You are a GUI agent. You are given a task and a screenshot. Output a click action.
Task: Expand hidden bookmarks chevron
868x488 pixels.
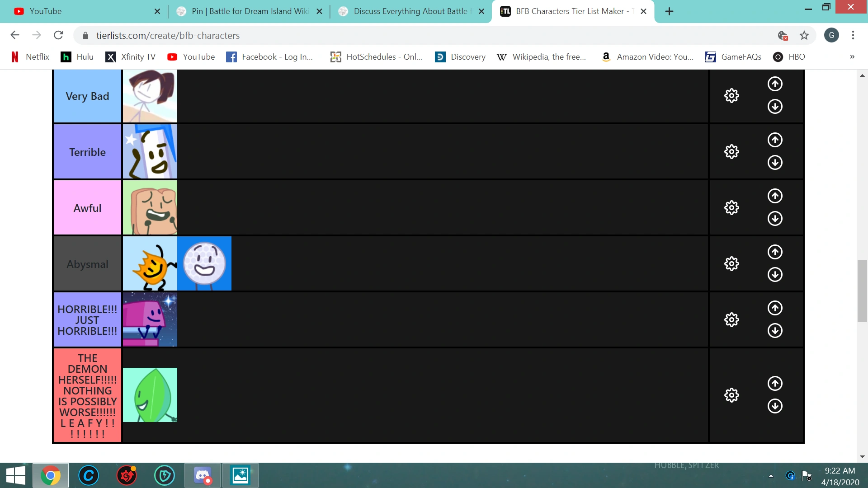pyautogui.click(x=852, y=57)
